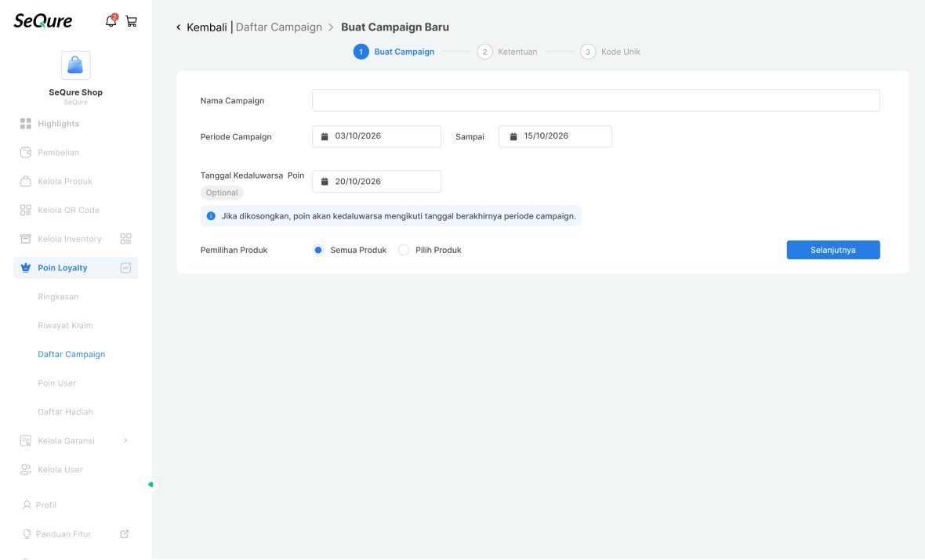Image resolution: width=925 pixels, height=560 pixels.
Task: Open the start date 03/10/2026 picker
Action: point(376,136)
